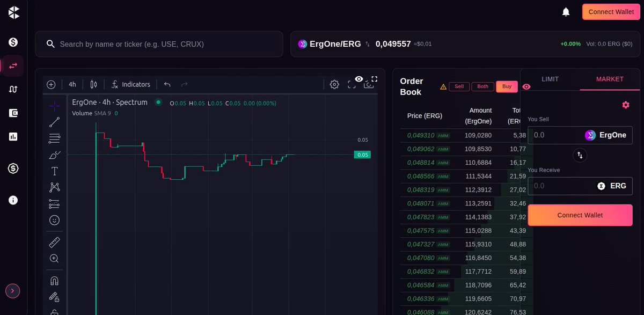644x315 pixels.
Task: Select order book price 0,047327
Action: tap(420, 244)
